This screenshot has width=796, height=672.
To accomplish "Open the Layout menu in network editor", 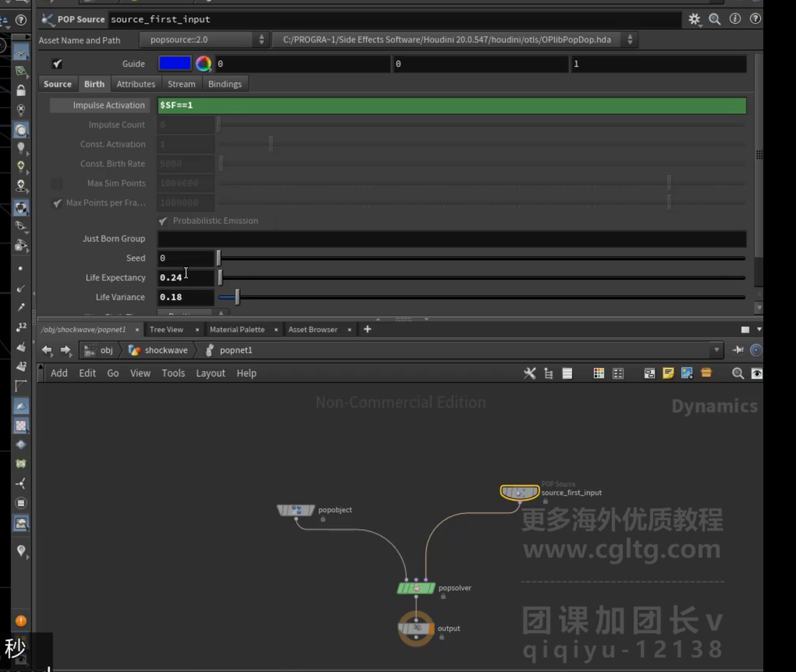I will 211,373.
